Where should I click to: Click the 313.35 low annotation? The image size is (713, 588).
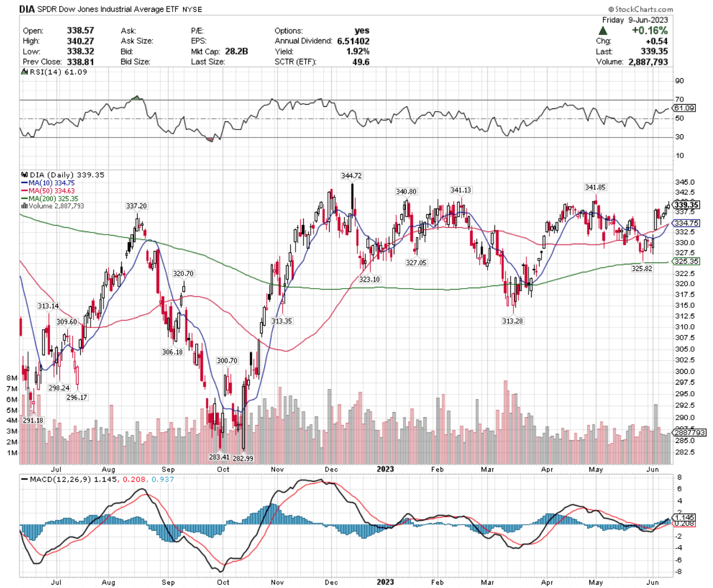tap(282, 321)
